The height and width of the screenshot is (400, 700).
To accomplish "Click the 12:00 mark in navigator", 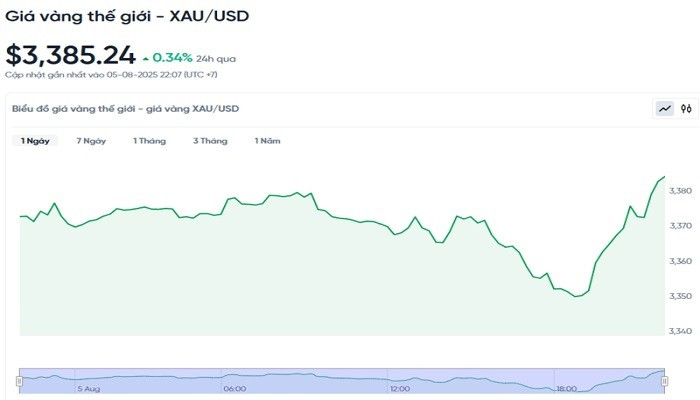I will click(400, 388).
